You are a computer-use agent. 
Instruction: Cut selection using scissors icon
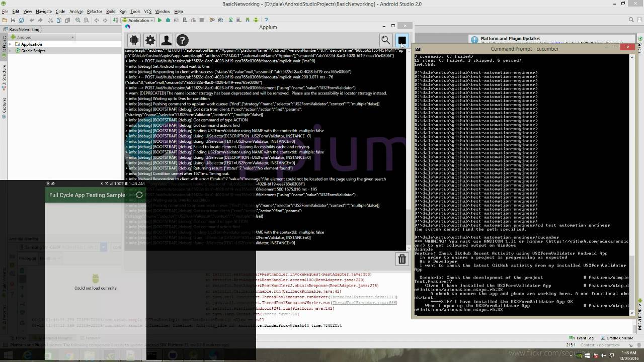point(51,20)
